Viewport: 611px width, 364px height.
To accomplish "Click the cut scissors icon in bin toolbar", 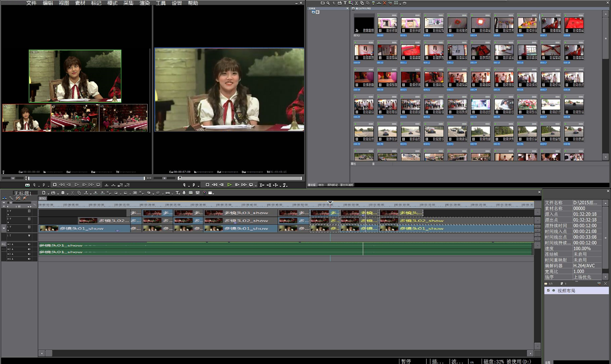I will click(356, 3).
